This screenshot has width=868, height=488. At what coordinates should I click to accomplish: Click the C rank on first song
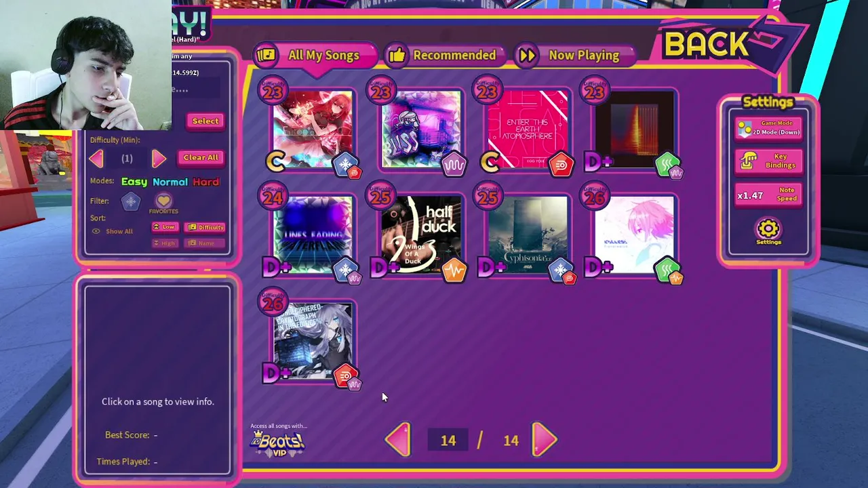(x=275, y=161)
